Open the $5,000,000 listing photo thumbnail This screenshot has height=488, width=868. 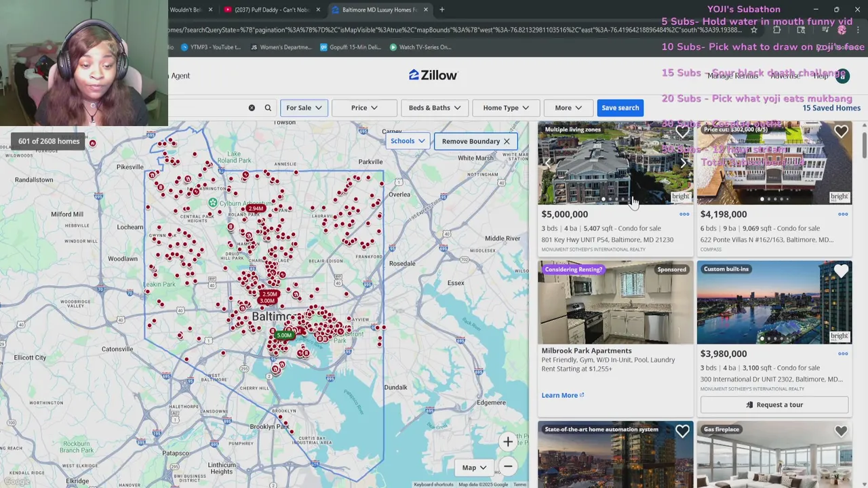[x=615, y=163]
